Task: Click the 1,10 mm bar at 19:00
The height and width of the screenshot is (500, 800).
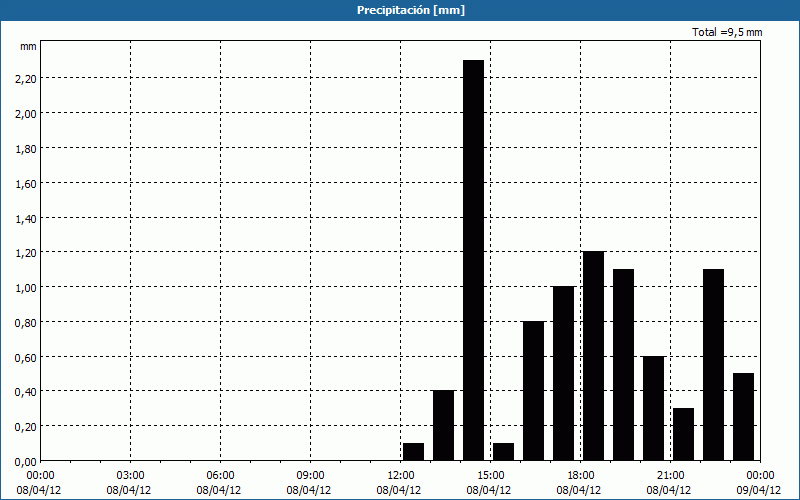Action: (x=623, y=365)
